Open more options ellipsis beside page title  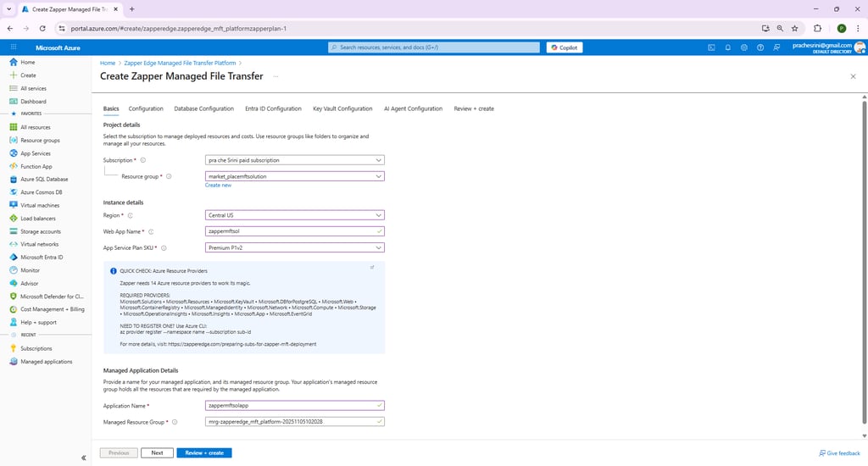pos(275,76)
